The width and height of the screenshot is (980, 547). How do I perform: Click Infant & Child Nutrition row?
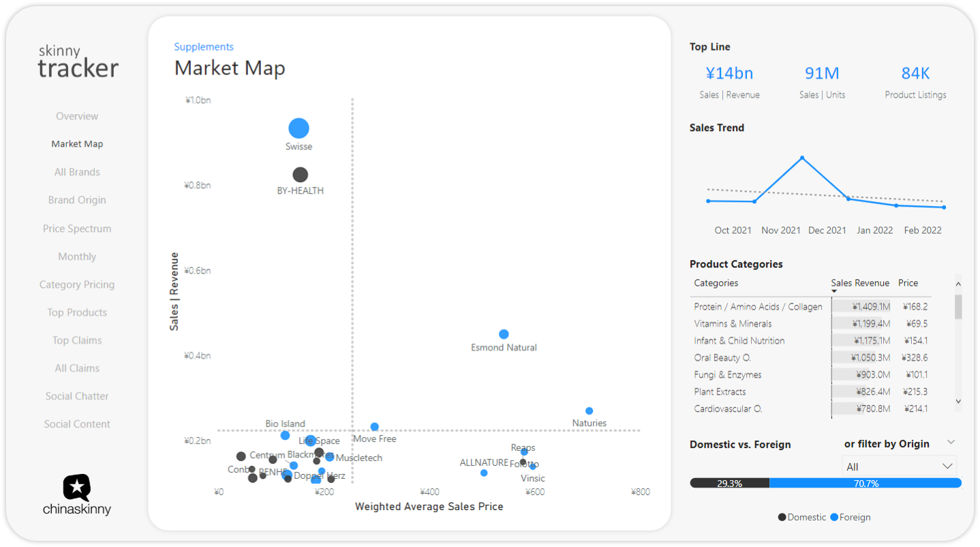coord(811,341)
